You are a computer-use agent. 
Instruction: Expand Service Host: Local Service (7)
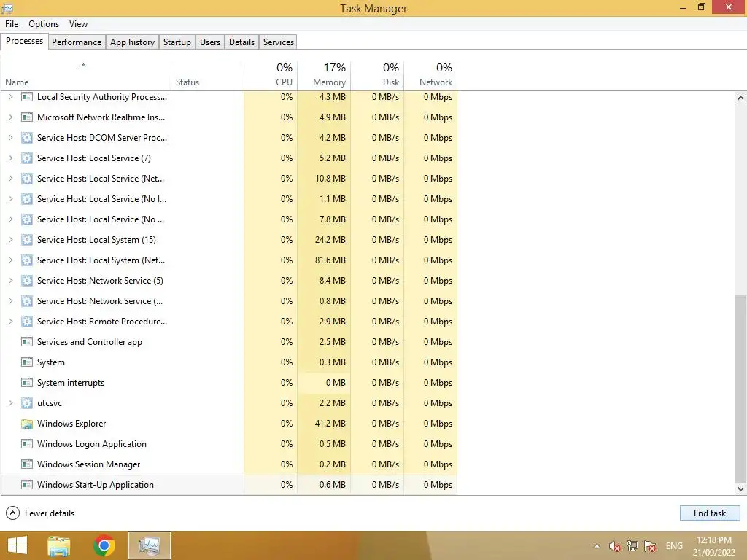(x=10, y=158)
